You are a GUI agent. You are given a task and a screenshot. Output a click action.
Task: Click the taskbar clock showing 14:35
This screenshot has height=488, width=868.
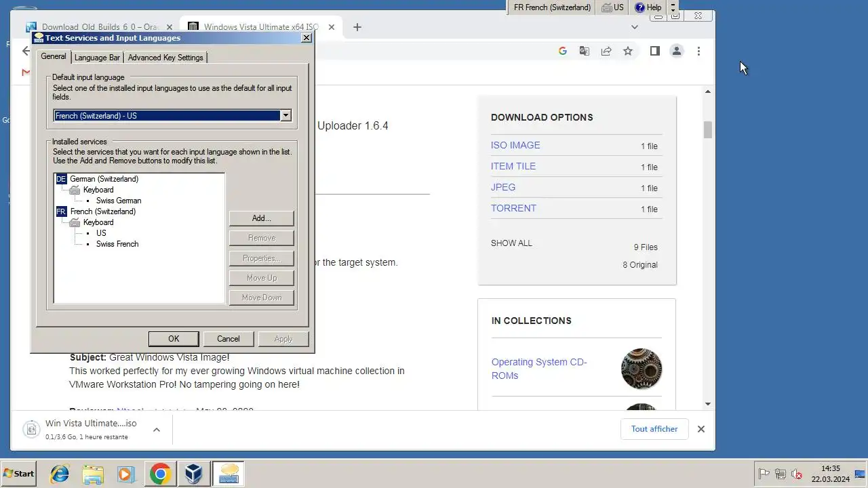point(830,474)
